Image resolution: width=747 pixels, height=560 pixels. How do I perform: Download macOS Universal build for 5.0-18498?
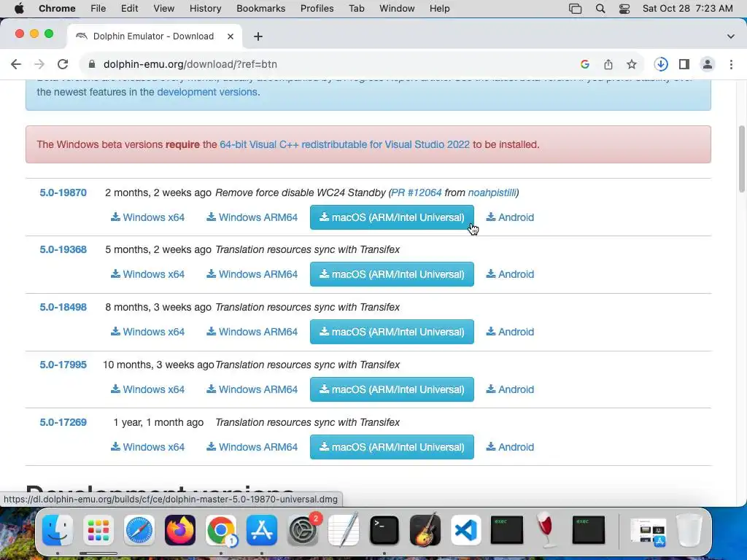click(392, 332)
